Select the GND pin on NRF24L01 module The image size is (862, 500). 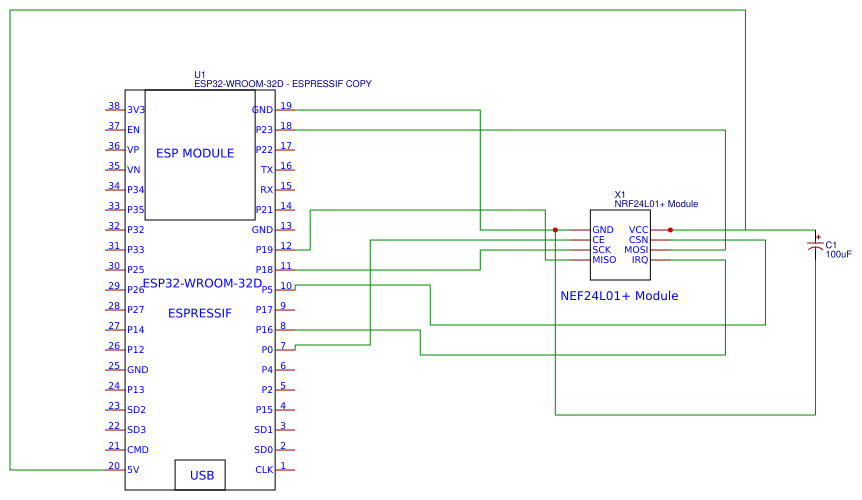click(x=603, y=230)
